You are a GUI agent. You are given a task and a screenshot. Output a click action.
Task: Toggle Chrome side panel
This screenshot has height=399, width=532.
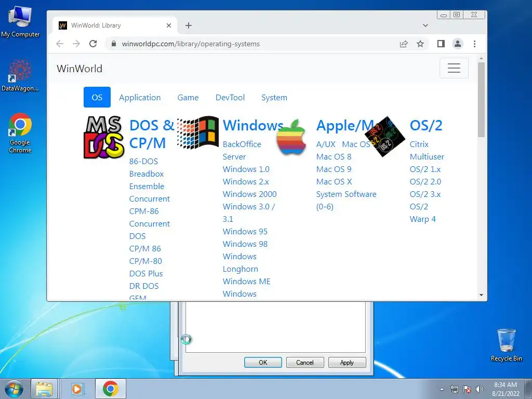(x=441, y=44)
